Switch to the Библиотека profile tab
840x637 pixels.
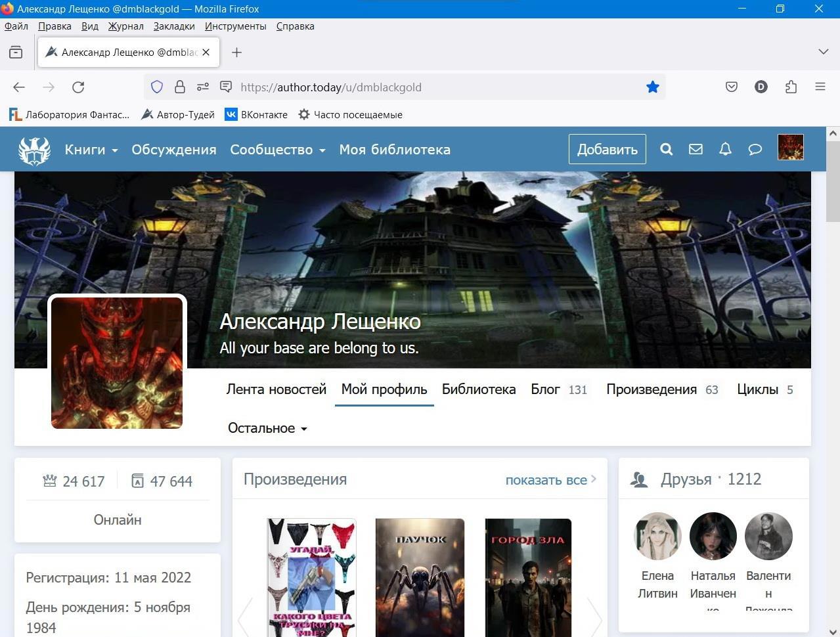click(x=478, y=389)
